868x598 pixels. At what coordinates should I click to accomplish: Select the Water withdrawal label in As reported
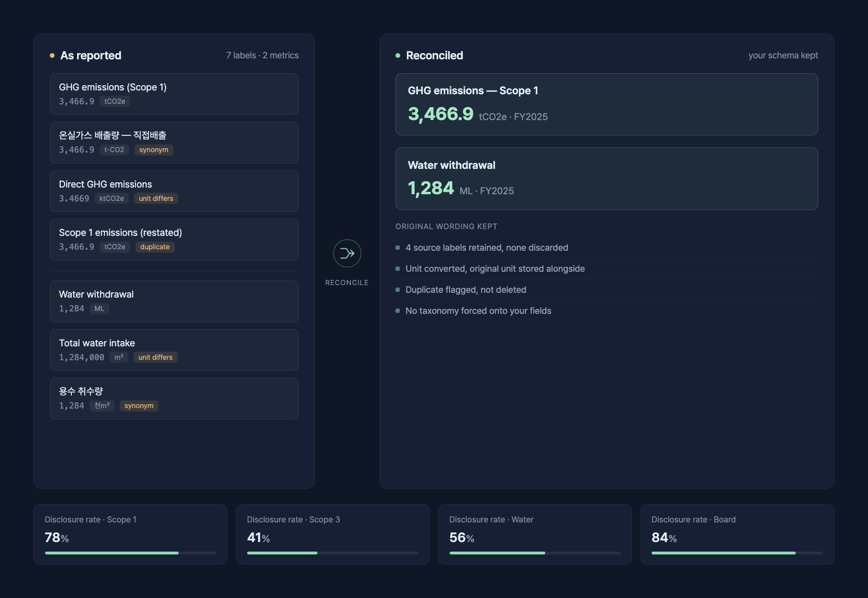point(96,294)
